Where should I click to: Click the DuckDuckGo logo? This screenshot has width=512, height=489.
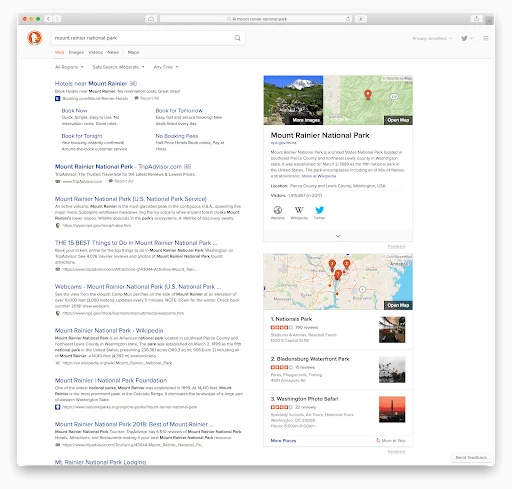(35, 38)
